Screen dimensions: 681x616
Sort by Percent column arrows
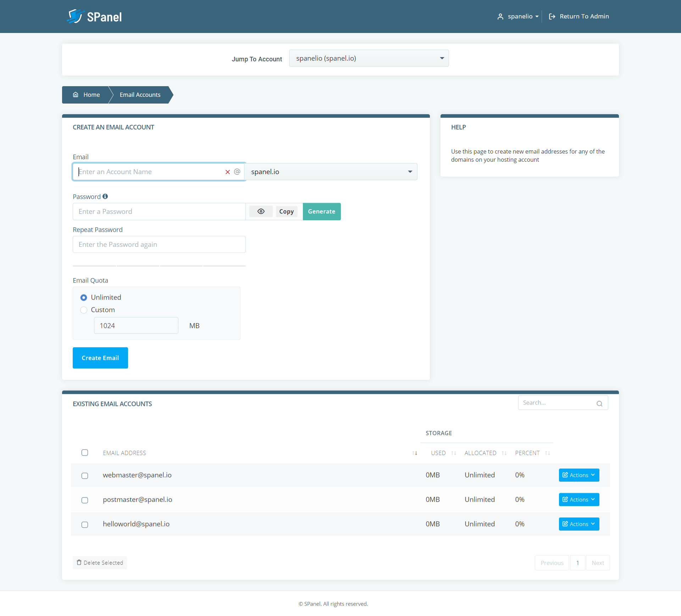click(547, 453)
